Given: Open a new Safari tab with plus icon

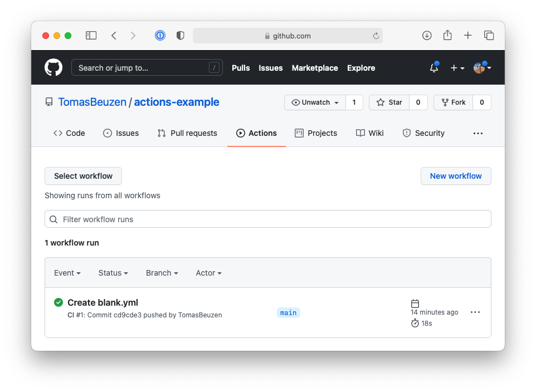Looking at the screenshot, I should tap(467, 35).
